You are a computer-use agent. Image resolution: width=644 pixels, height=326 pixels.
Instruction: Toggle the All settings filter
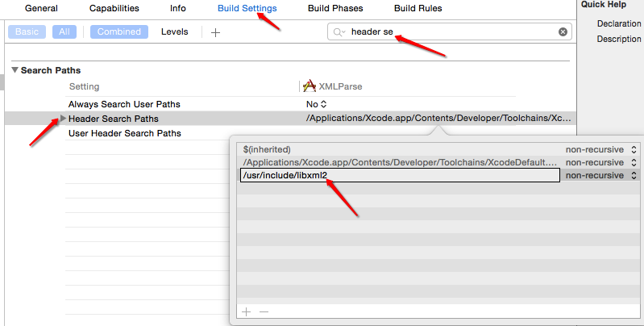tap(64, 32)
